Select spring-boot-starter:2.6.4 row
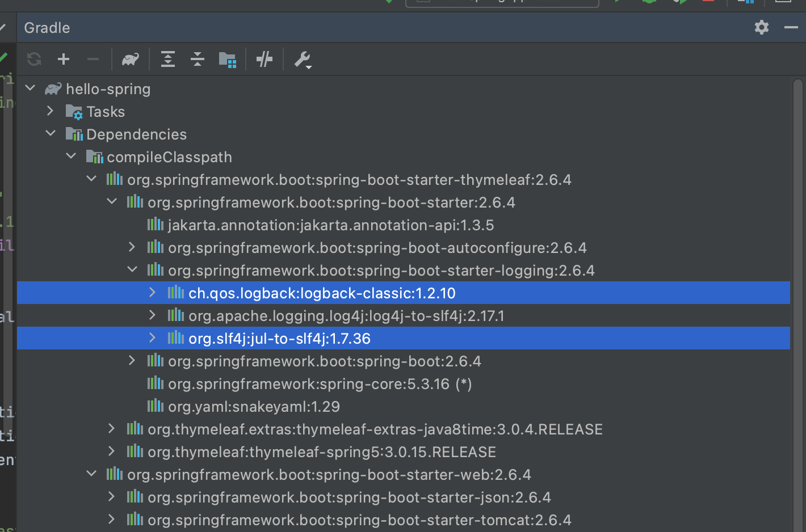Viewport: 806px width, 532px height. tap(404, 202)
